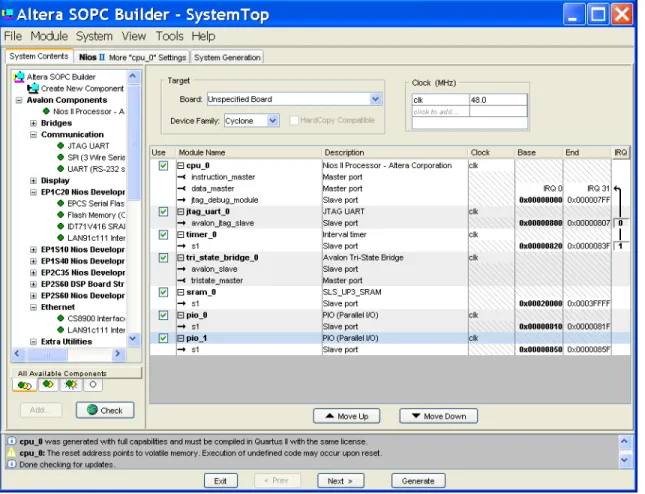Open the File menu

[13, 36]
